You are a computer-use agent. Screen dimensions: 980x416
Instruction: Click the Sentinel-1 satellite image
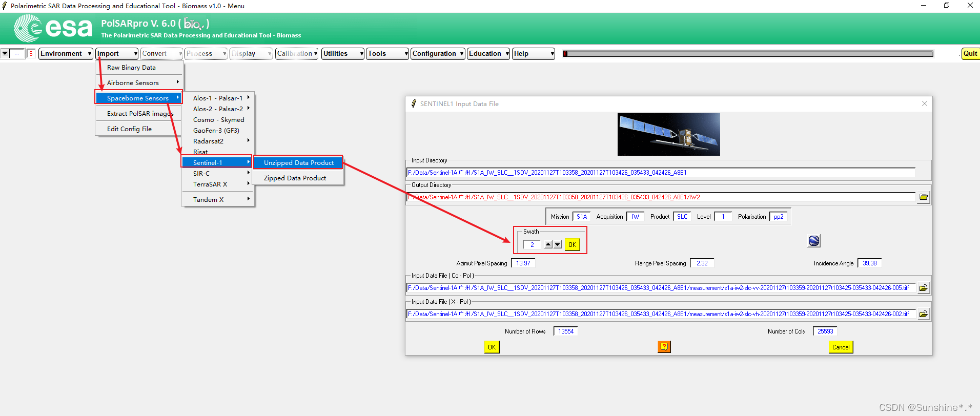(668, 134)
